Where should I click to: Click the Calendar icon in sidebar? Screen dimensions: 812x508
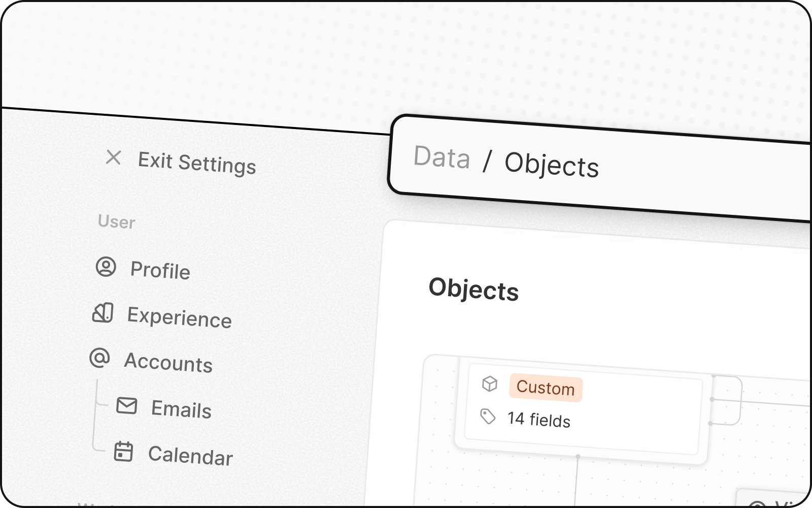point(123,452)
